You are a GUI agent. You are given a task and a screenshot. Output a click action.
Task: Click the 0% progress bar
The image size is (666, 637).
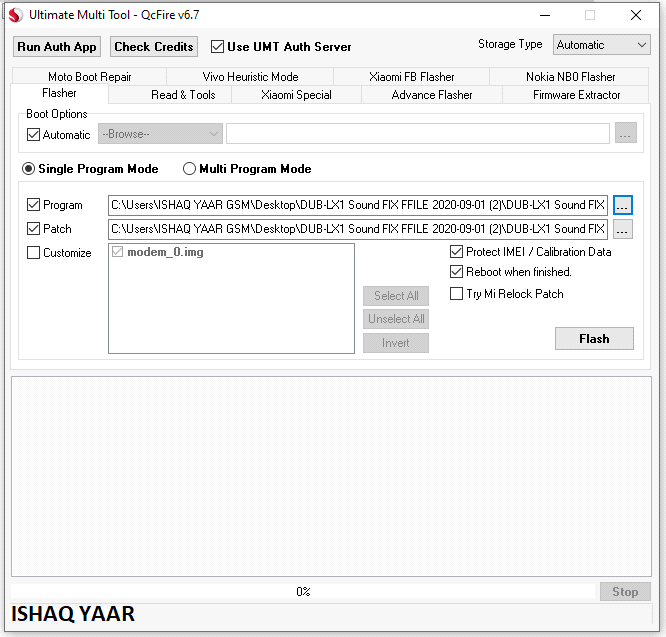point(303,592)
